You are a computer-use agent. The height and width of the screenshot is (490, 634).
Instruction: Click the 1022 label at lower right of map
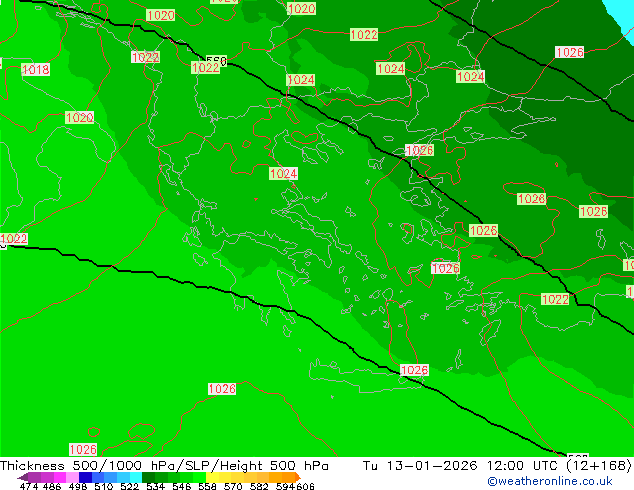(555, 299)
